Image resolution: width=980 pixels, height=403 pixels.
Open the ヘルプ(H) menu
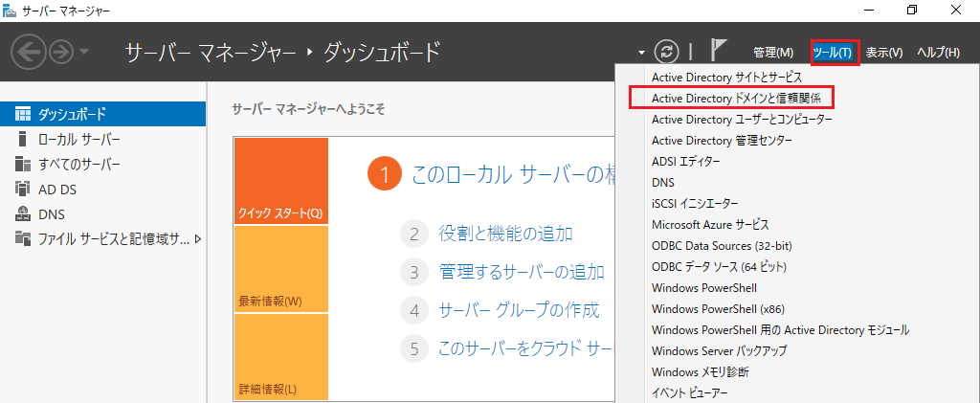click(x=938, y=53)
